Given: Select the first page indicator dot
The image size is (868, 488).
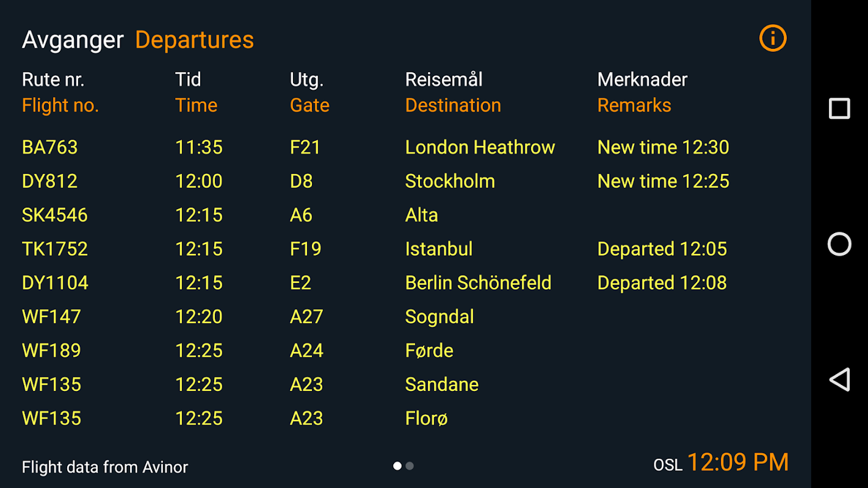Looking at the screenshot, I should 397,466.
